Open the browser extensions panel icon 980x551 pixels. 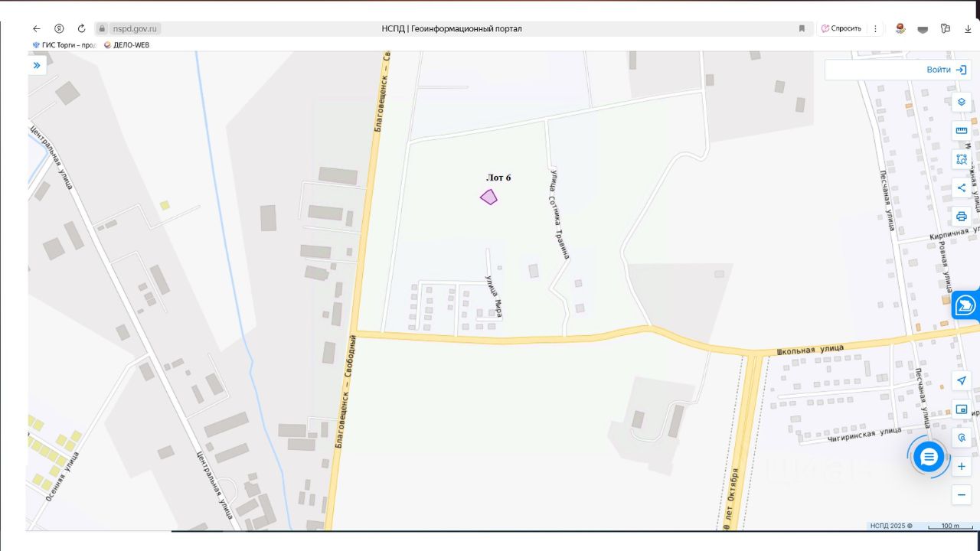(946, 28)
